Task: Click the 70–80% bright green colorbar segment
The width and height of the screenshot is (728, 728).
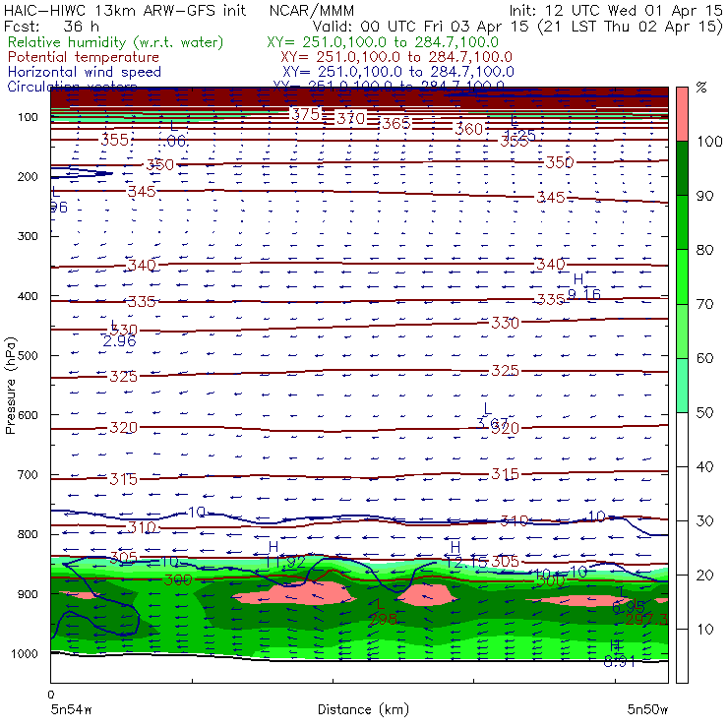Action: (x=682, y=276)
